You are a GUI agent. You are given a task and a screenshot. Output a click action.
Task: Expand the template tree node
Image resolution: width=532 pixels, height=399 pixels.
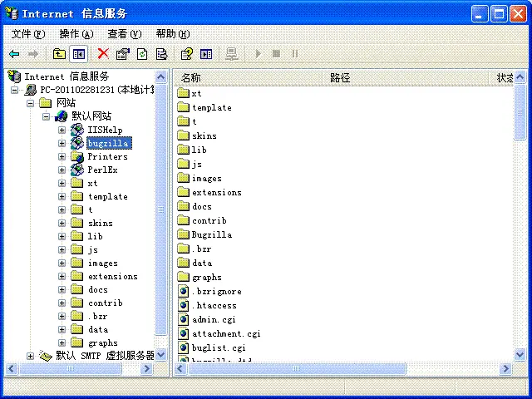coord(62,196)
